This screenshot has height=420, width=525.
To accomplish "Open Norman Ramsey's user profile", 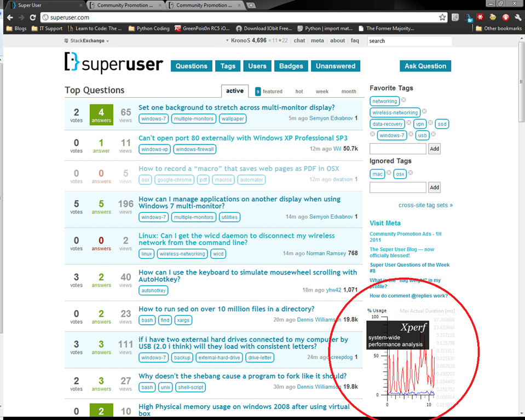I will point(326,253).
